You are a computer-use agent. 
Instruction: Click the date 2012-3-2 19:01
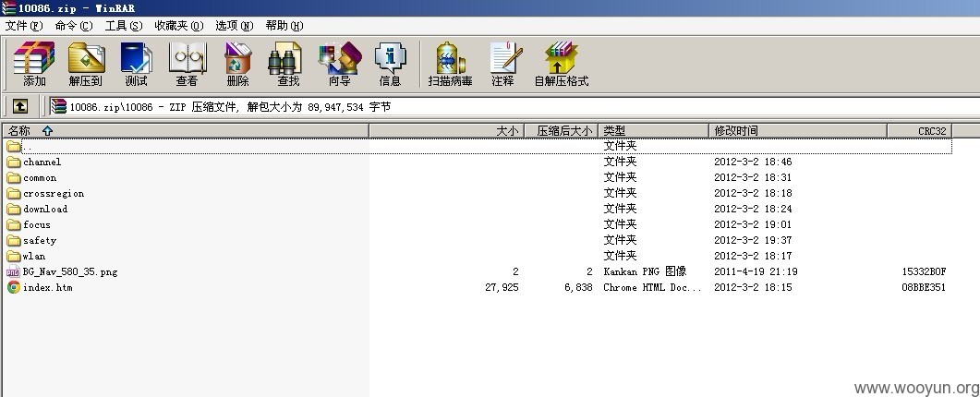click(x=753, y=225)
